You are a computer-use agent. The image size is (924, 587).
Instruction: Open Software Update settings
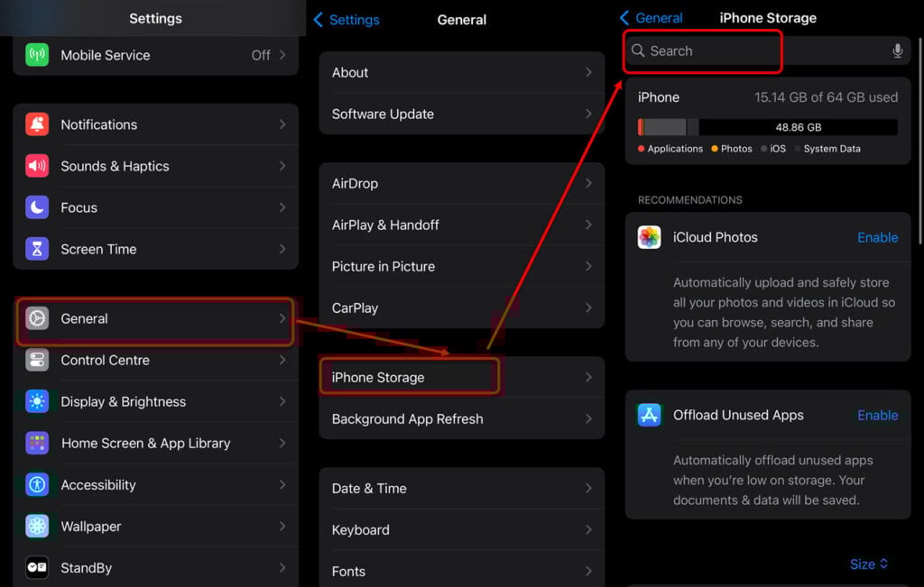[462, 114]
